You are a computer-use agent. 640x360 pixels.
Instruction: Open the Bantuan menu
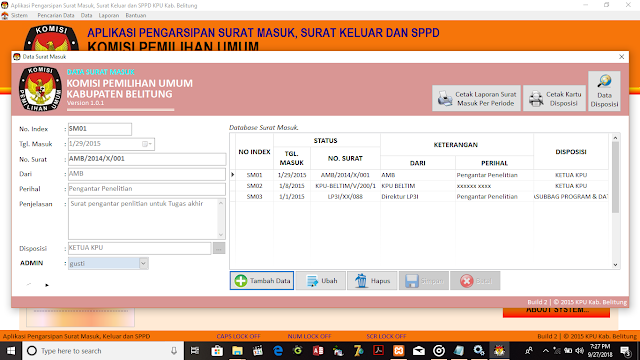pos(136,16)
